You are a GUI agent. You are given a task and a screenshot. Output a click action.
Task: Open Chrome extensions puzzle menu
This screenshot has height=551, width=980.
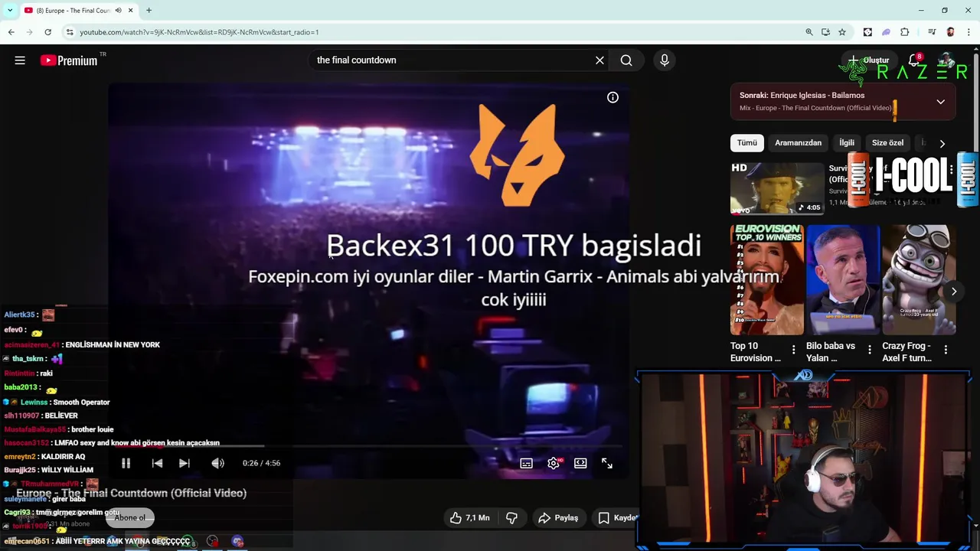pos(905,32)
